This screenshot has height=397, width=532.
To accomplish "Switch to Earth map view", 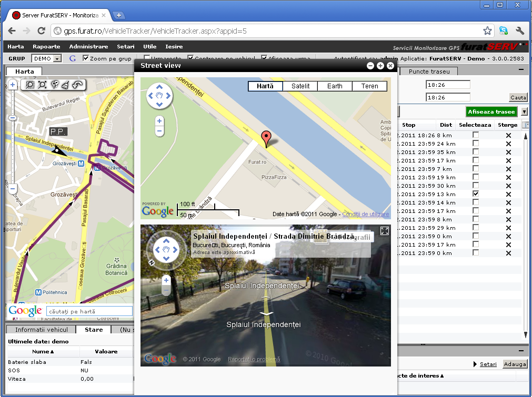I will point(335,86).
